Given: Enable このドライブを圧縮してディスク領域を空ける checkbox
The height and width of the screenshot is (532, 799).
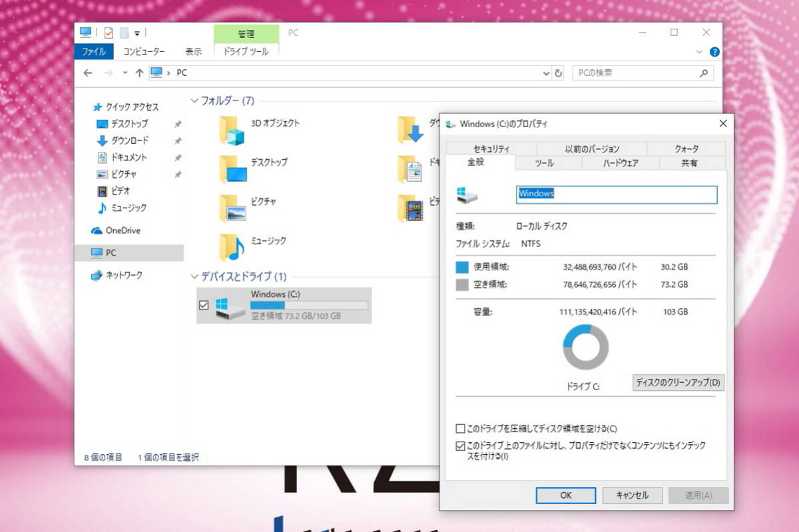Looking at the screenshot, I should 460,429.
